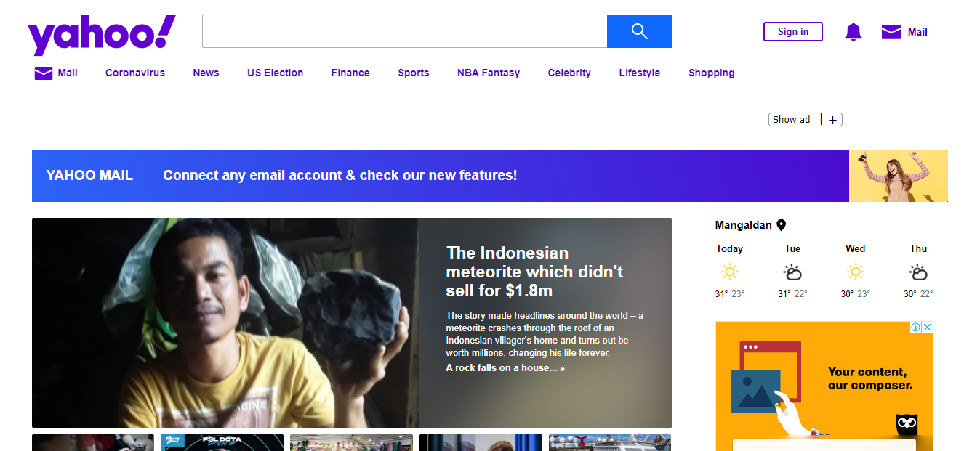Click Tuesday's partly cloudy weather icon

(x=792, y=272)
